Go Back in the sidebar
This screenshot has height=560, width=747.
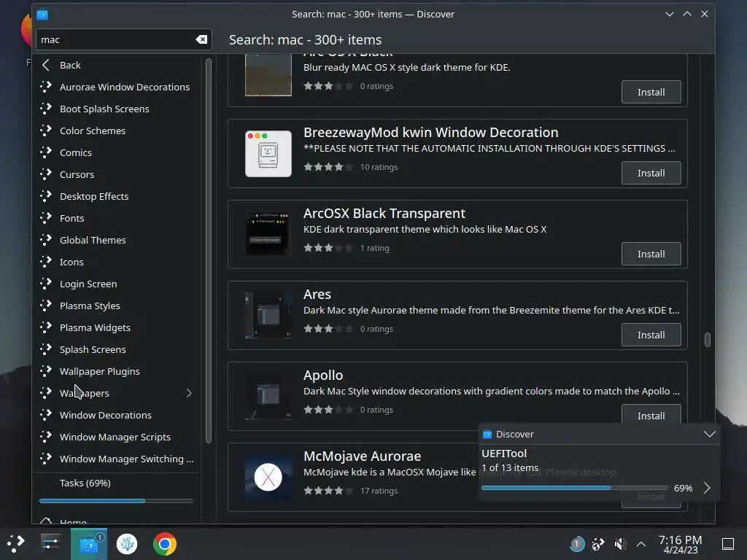click(x=117, y=65)
